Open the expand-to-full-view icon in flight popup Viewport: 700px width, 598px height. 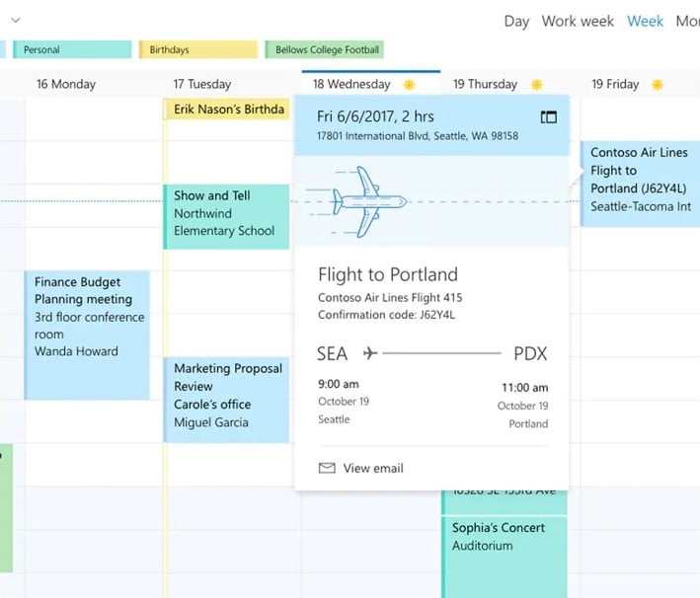548,117
